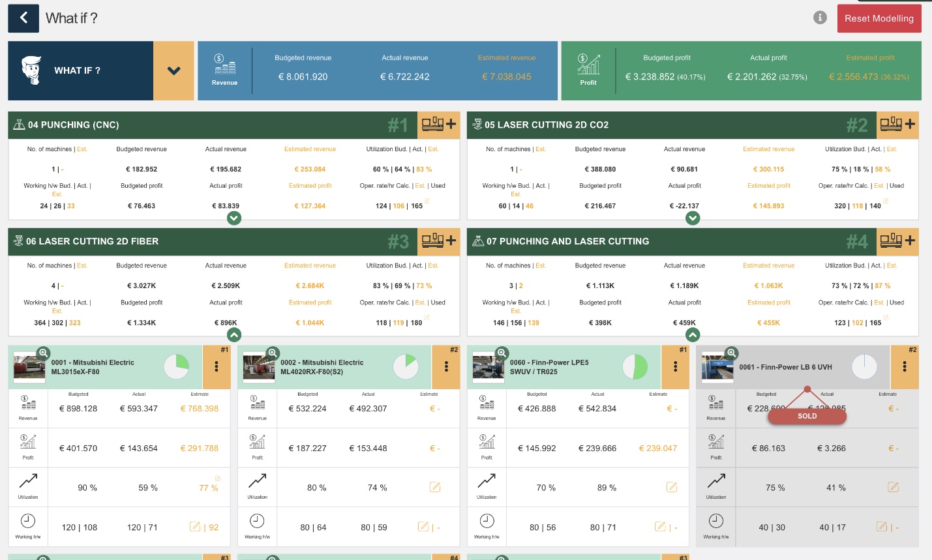The image size is (932, 560).
Task: Edit working hours estimate for machine 0060
Action: click(660, 526)
